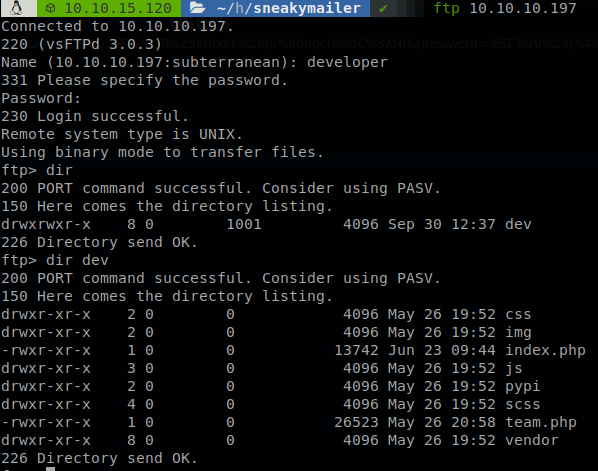Click the 'developer' username text
Image resolution: width=598 pixels, height=471 pixels.
pyautogui.click(x=347, y=62)
